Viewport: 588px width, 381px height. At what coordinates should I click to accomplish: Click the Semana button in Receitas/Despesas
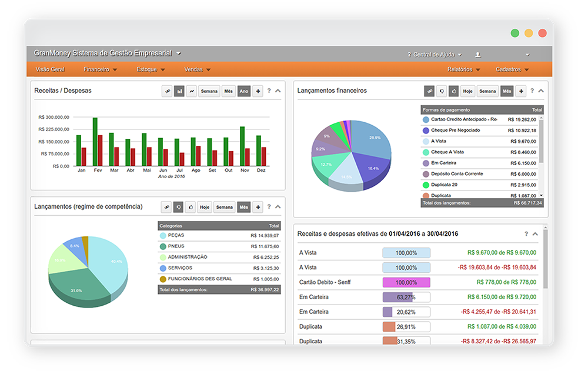coord(209,91)
